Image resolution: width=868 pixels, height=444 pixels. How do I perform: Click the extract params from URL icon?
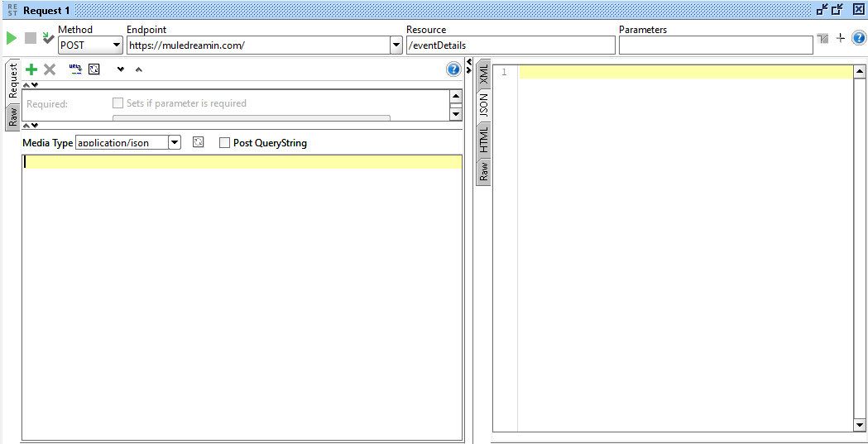coord(75,69)
